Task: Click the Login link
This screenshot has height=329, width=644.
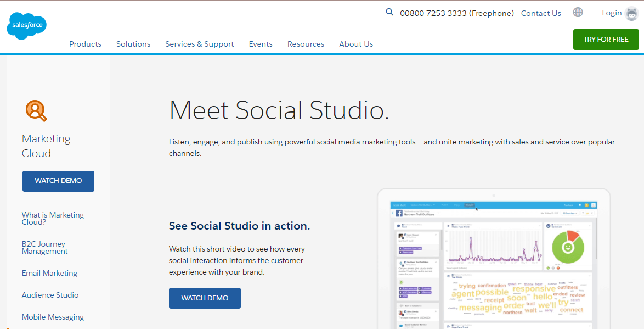Action: (612, 13)
